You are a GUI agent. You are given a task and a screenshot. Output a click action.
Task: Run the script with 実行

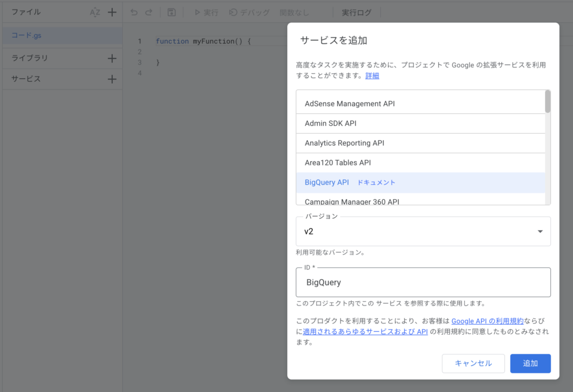(205, 12)
